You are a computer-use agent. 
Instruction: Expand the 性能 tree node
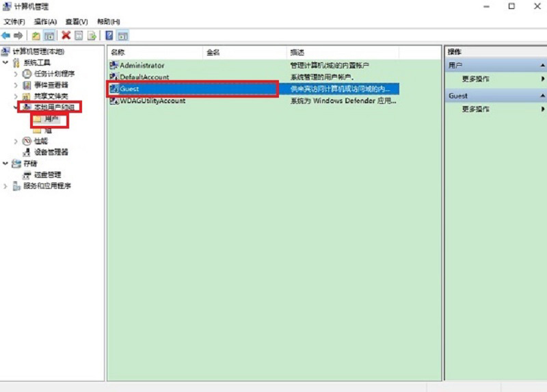16,141
